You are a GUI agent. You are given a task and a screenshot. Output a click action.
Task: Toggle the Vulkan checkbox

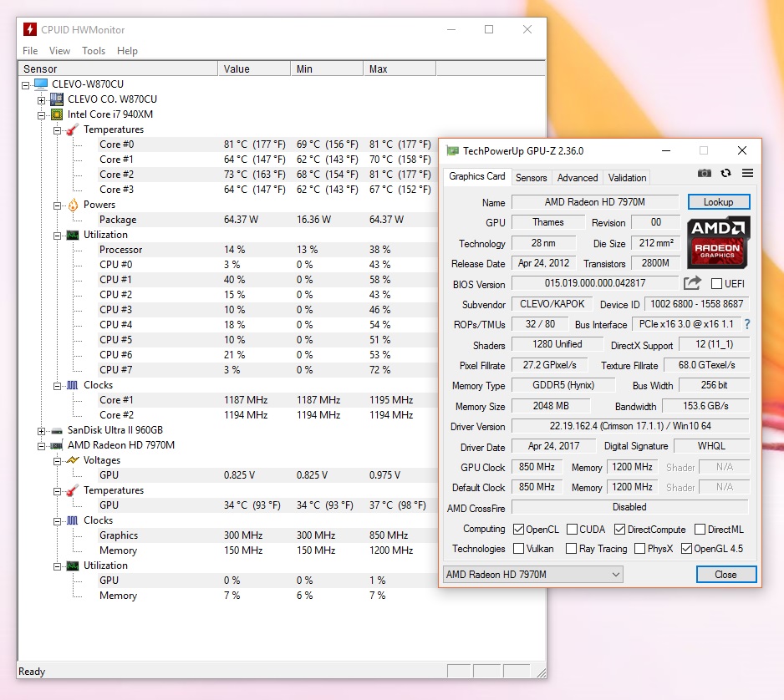[519, 549]
